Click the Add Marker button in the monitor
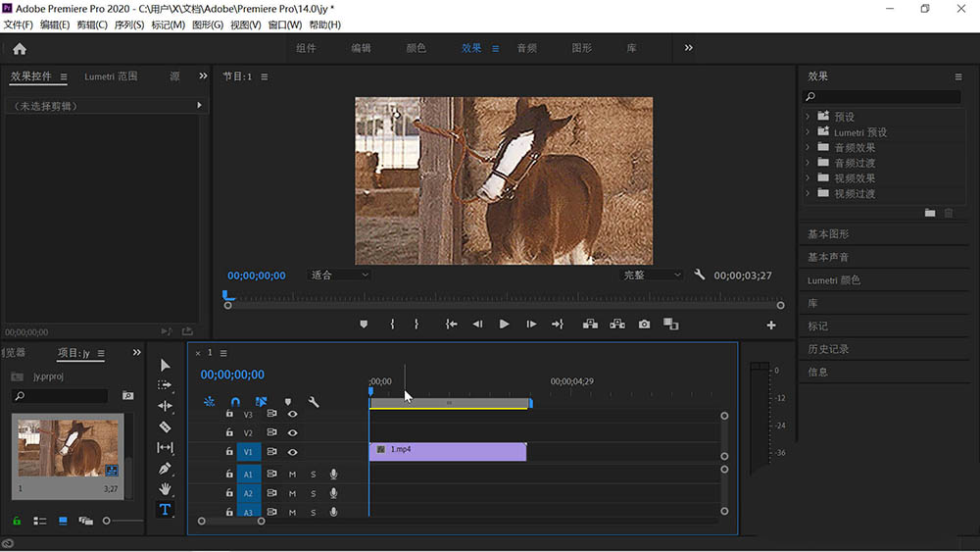Viewport: 980px width, 552px height. click(x=364, y=325)
